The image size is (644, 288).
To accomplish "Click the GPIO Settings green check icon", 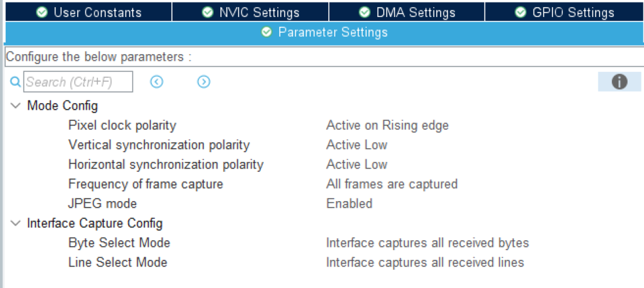I will pyautogui.click(x=520, y=12).
